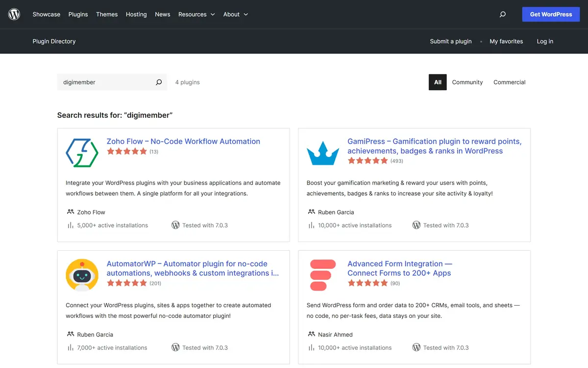Click the GamiPress crown logo
Viewport: 588px width, 368px height.
[323, 153]
